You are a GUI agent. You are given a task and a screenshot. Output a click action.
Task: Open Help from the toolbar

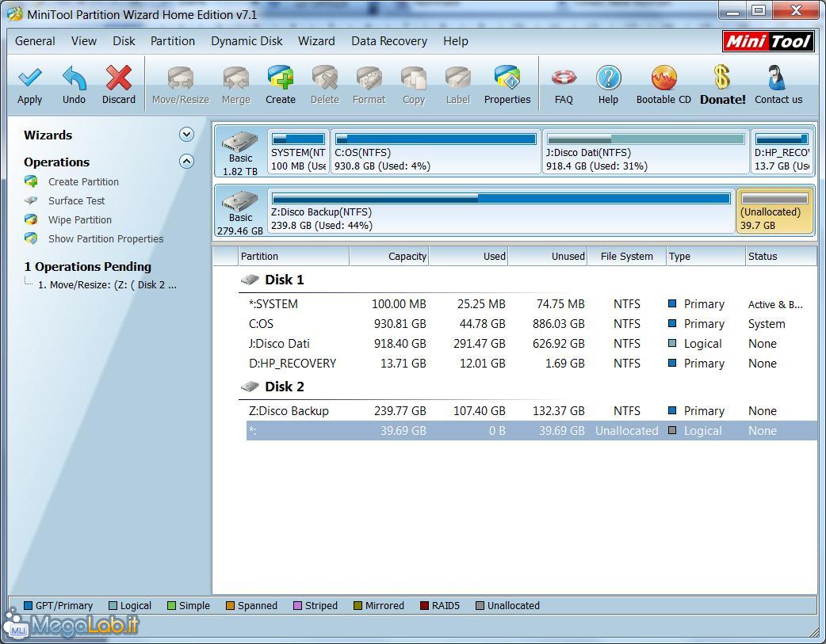[x=608, y=86]
